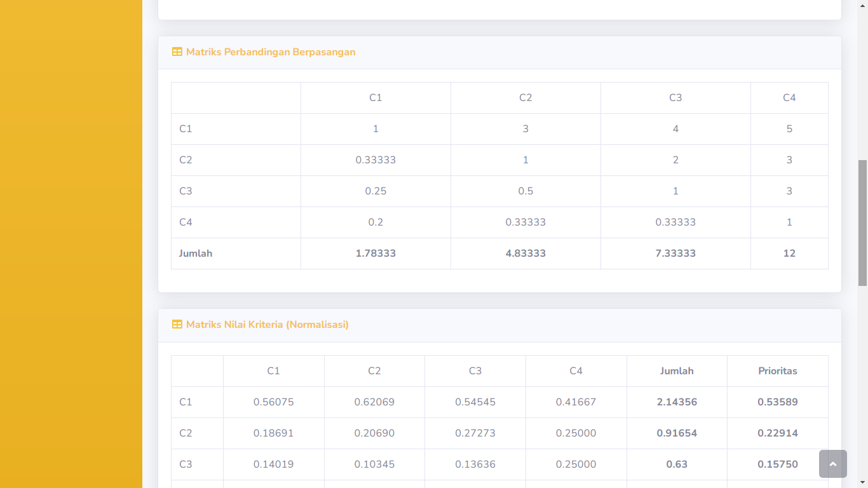Click the priority value 0.53589
This screenshot has width=868, height=488.
click(778, 402)
